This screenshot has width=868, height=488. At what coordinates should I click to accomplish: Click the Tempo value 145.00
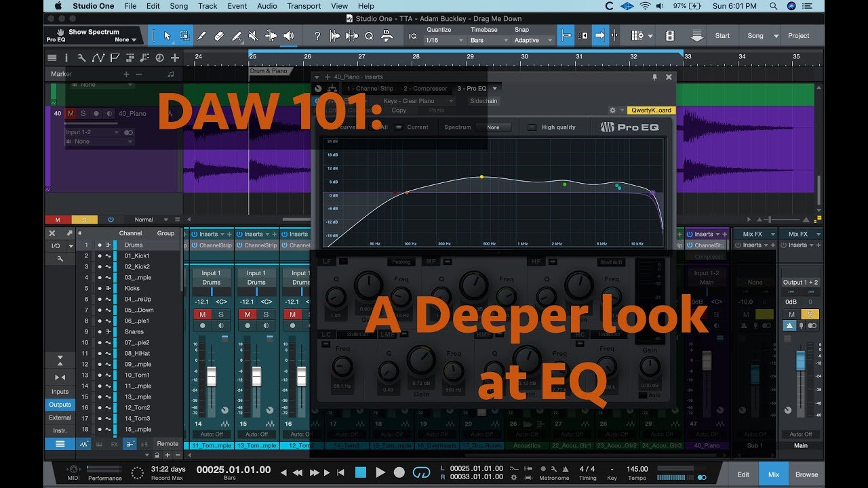[637, 469]
